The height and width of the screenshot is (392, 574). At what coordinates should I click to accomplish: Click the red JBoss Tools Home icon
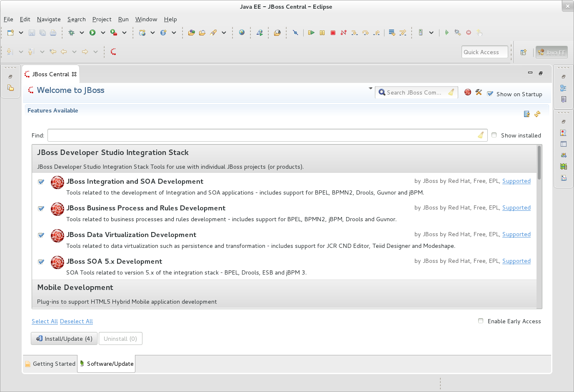point(468,92)
